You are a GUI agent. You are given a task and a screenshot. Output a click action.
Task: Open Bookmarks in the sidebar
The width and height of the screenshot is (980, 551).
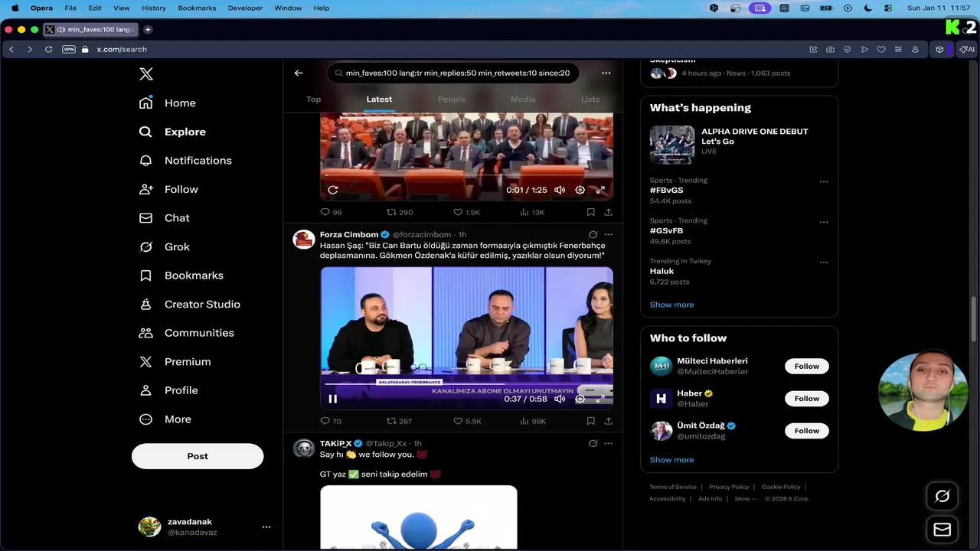[x=181, y=275]
